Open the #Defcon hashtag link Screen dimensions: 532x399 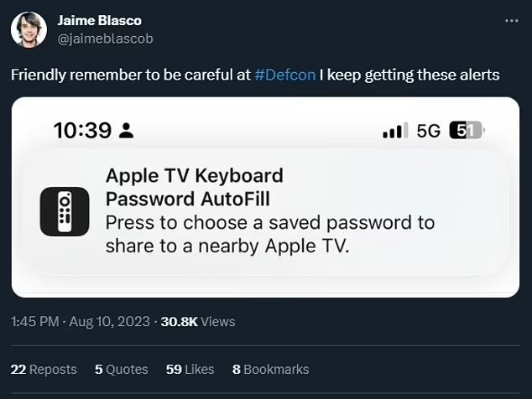click(x=284, y=75)
